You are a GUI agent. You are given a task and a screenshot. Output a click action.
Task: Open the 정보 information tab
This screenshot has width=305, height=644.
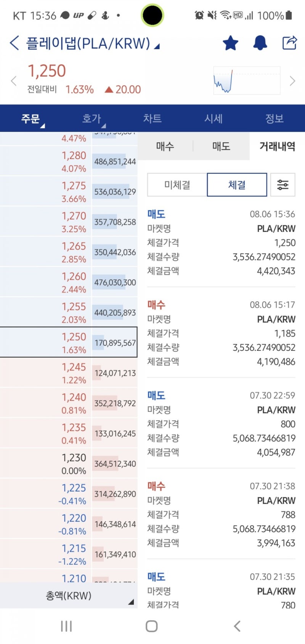tap(274, 119)
